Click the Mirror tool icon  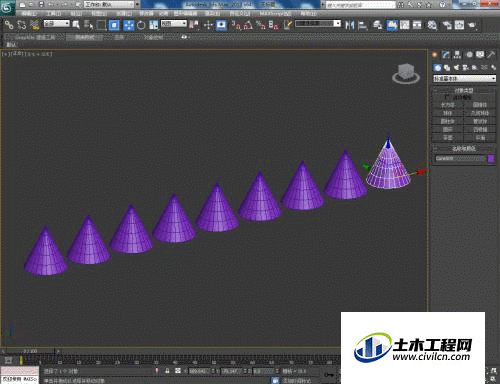pyautogui.click(x=349, y=25)
